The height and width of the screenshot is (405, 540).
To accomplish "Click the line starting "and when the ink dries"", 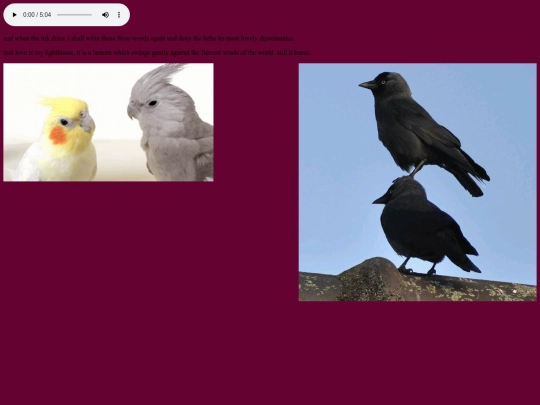I will [x=149, y=38].
